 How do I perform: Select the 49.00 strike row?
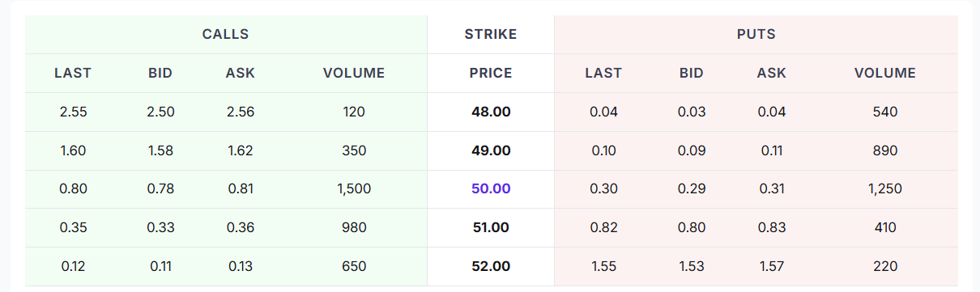491,150
